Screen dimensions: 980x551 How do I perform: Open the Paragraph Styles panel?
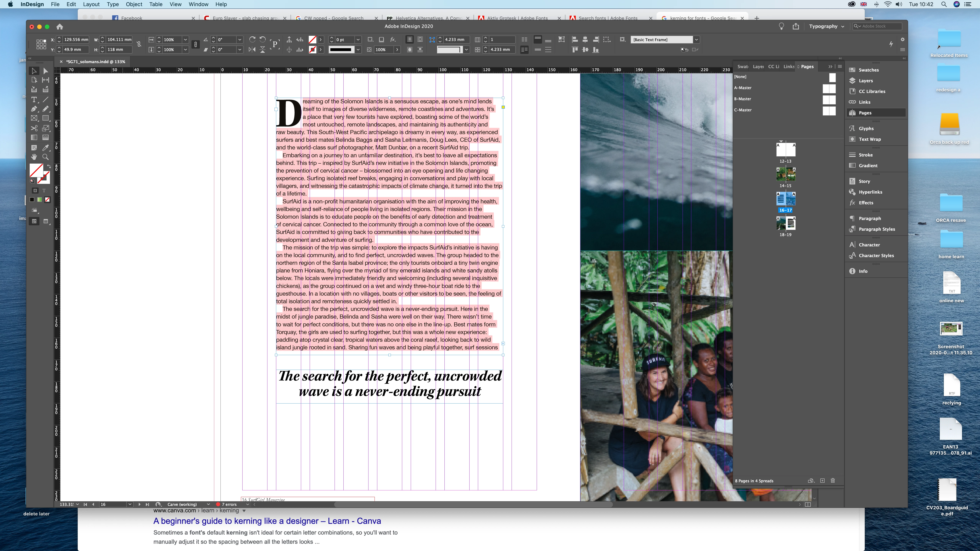coord(876,229)
